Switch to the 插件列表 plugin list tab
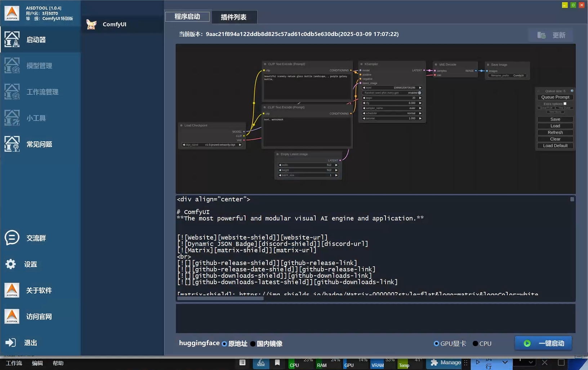This screenshot has width=588, height=370. coord(234,17)
